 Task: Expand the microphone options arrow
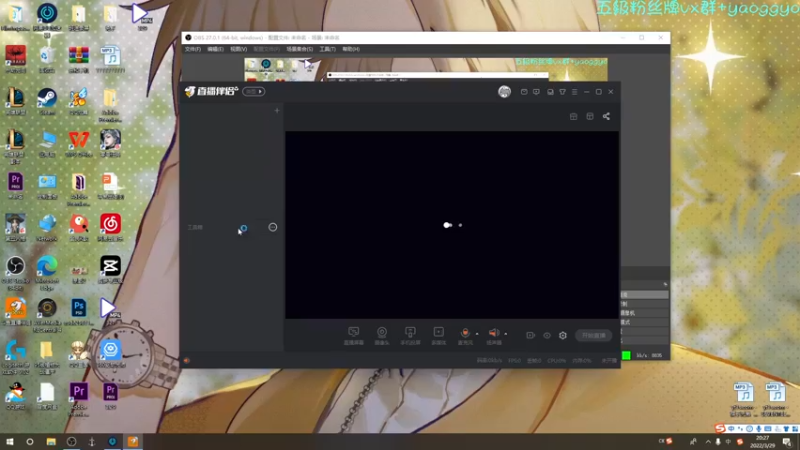477,334
